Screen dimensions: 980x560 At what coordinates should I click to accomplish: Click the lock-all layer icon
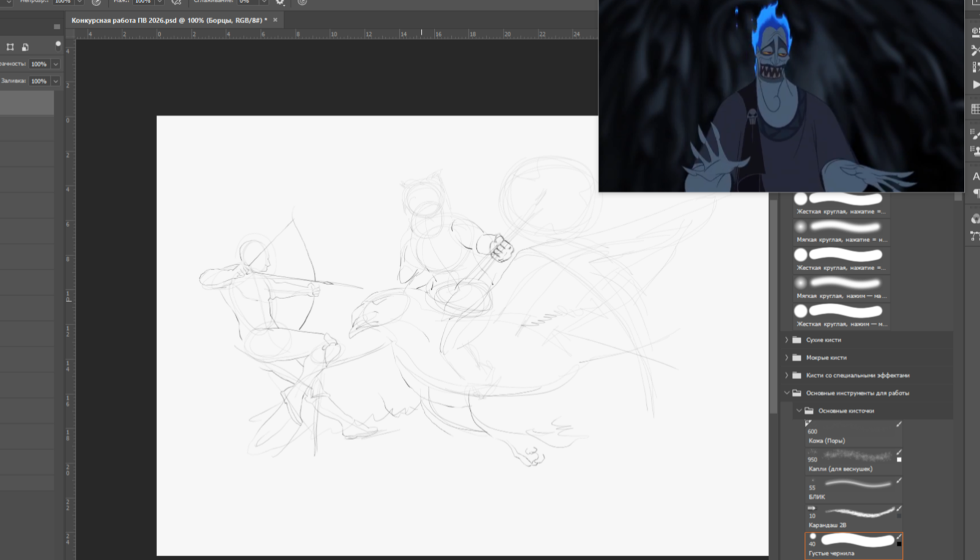coord(25,47)
